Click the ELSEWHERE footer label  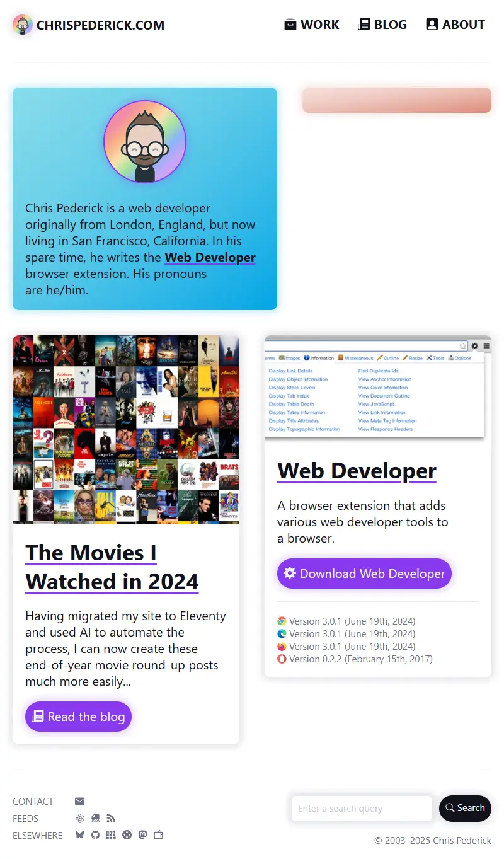pos(38,836)
